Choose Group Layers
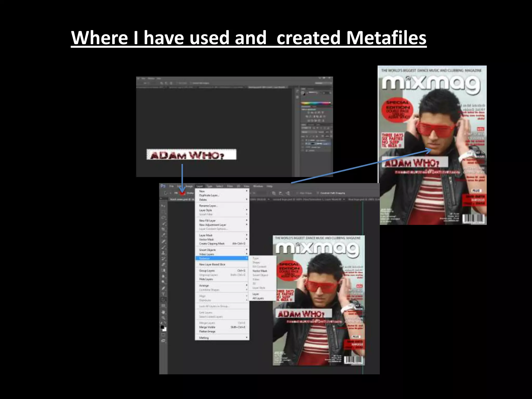 pyautogui.click(x=222, y=271)
